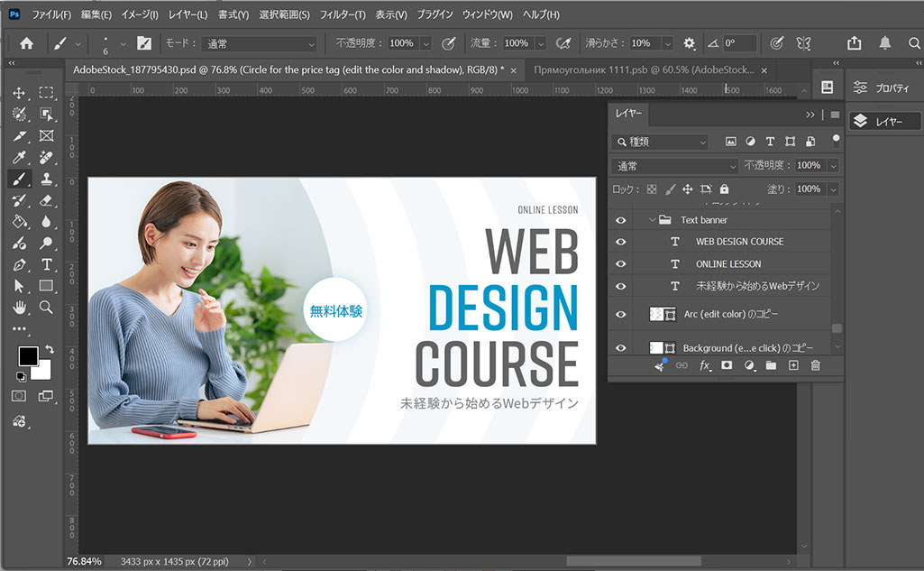
Task: Hide the 未経験から始めるWebデザイン layer
Action: pos(620,286)
